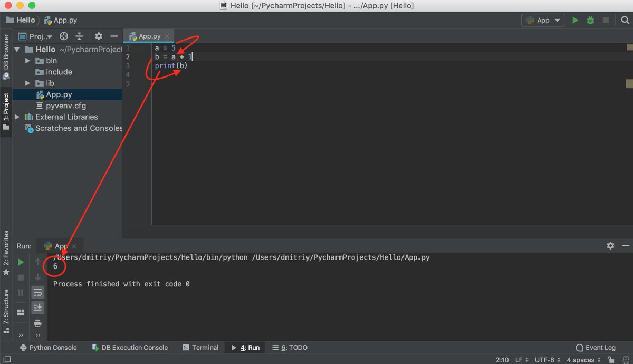Close the App tab in Run panel

point(74,246)
